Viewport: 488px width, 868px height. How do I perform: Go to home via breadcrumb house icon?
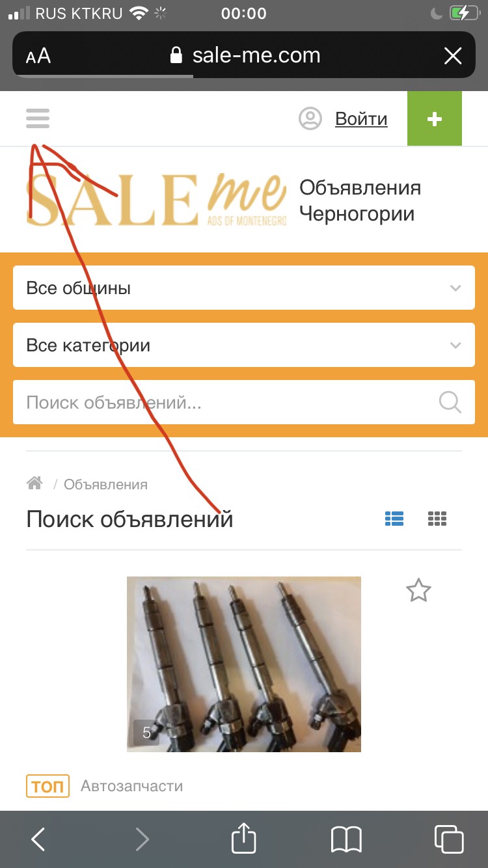(x=34, y=483)
